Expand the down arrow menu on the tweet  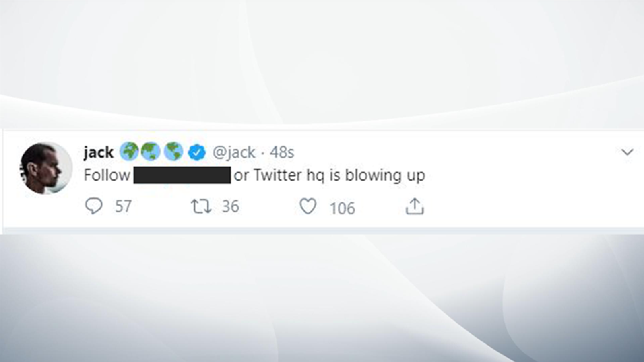(627, 152)
